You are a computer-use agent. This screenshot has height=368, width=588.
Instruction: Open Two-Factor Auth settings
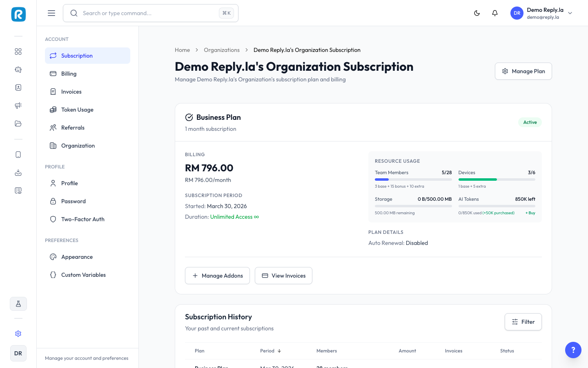(x=87, y=219)
